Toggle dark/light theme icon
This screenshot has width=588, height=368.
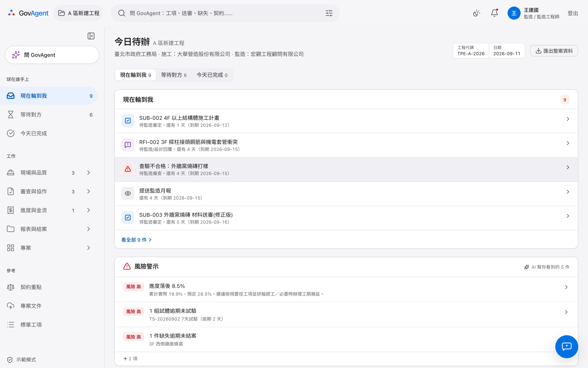477,13
